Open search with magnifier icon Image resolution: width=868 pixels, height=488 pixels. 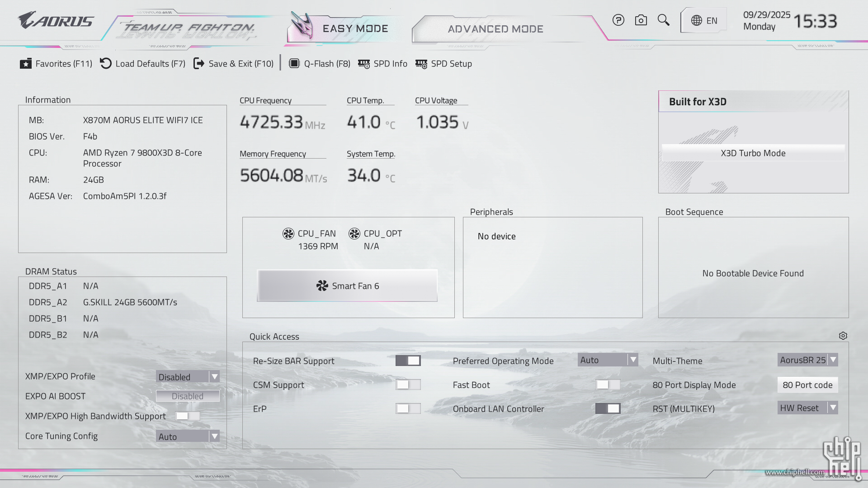(663, 20)
